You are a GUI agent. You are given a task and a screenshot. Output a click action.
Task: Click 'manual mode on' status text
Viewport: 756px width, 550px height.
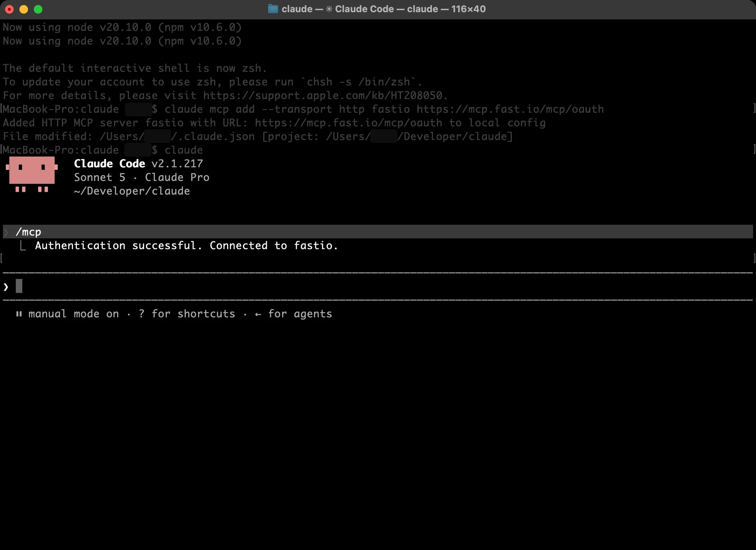click(74, 314)
